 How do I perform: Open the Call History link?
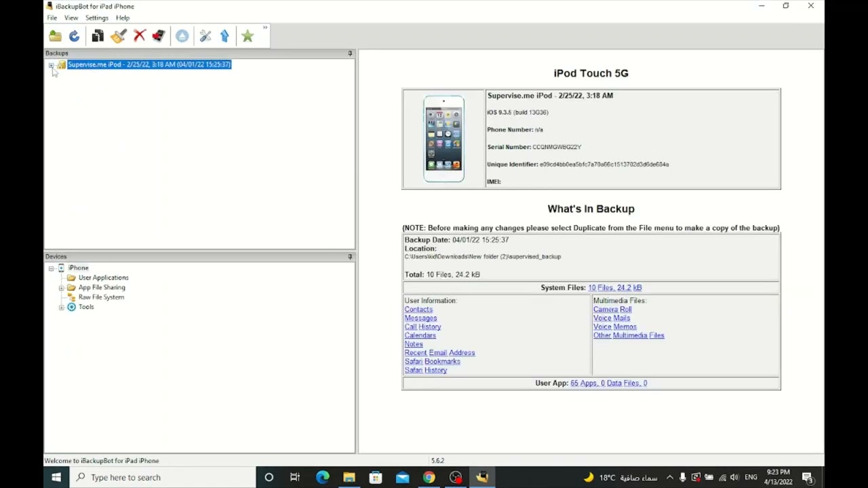[422, 327]
